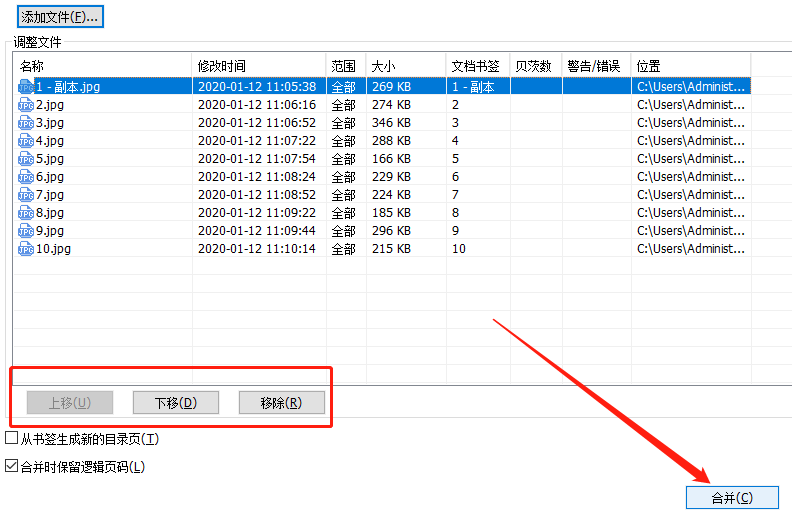Click the location path of 5.jpg

coord(691,159)
